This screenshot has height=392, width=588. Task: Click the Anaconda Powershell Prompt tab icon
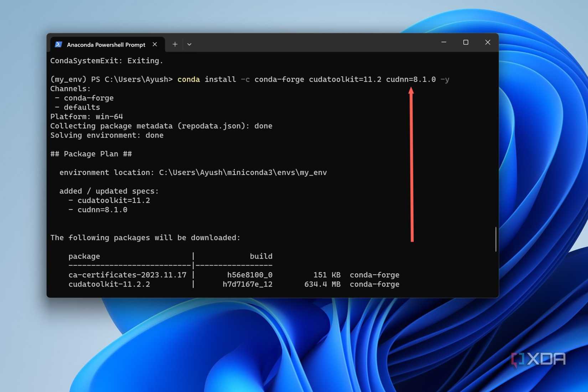(58, 44)
